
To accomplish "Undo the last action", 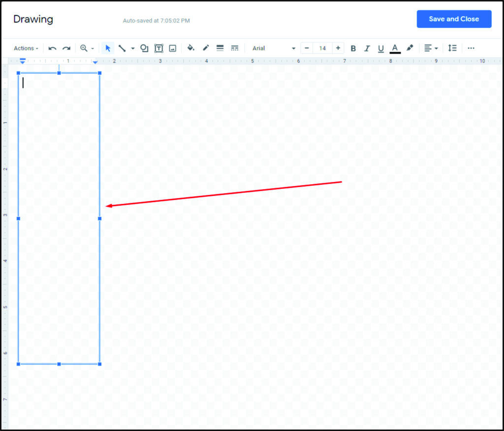I will coord(52,48).
